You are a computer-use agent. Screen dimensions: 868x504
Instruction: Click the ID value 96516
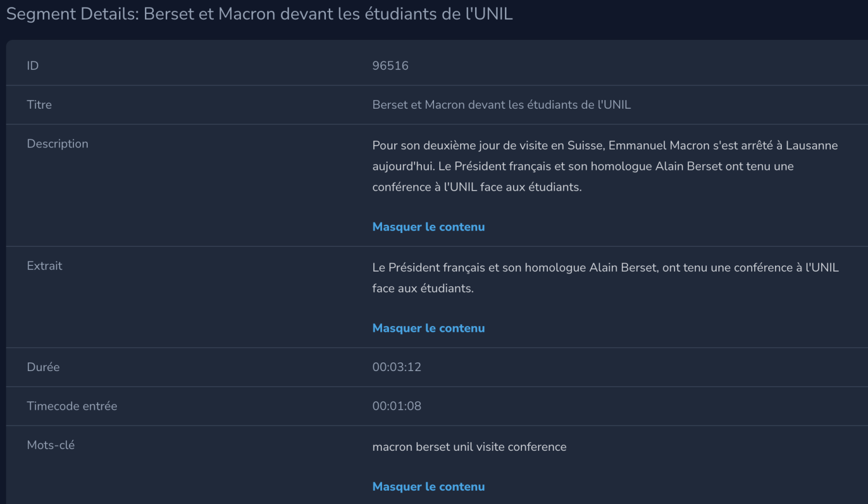tap(390, 65)
